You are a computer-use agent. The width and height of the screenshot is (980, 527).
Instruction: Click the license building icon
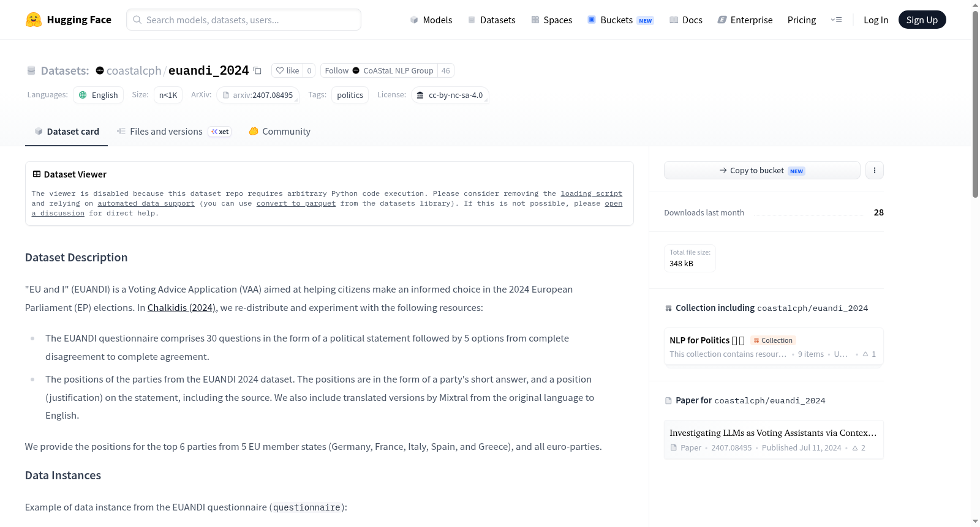(420, 95)
